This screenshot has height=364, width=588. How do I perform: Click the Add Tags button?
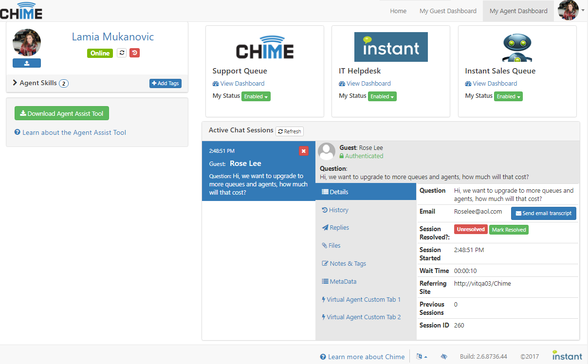click(165, 83)
